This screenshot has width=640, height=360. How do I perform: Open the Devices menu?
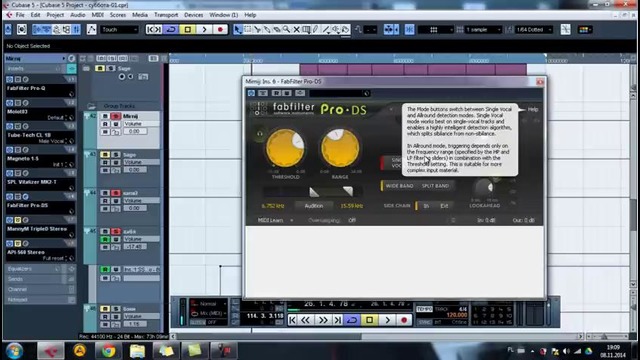(x=193, y=15)
